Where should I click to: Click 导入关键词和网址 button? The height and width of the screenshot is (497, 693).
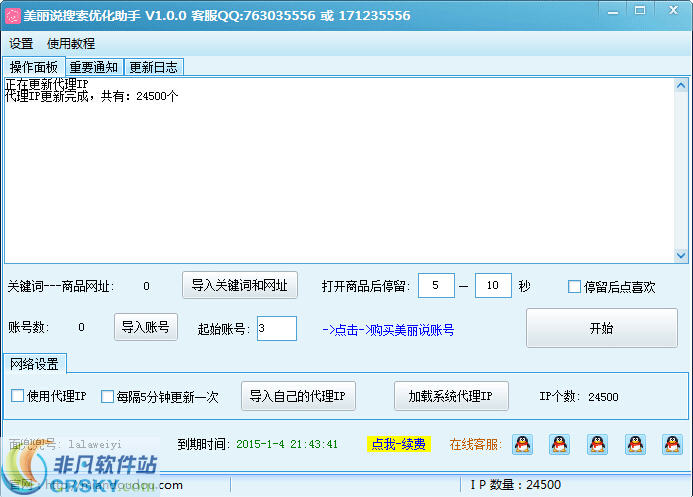coord(240,285)
